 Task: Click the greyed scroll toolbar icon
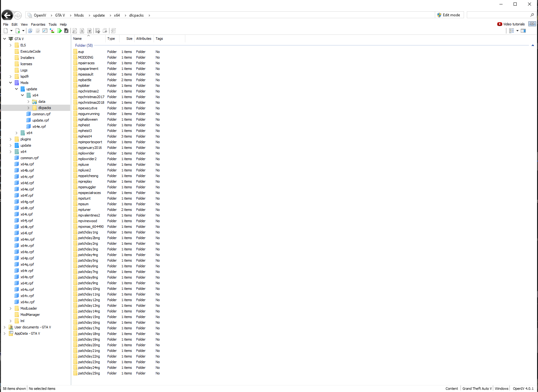(x=113, y=31)
